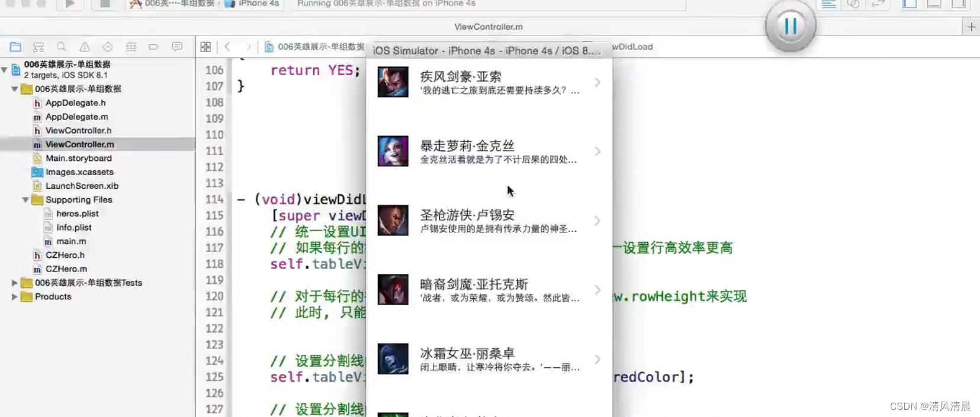Viewport: 980px width, 417px height.
Task: Click the disclosure chevron on 卢锡安 row
Action: coord(597,221)
